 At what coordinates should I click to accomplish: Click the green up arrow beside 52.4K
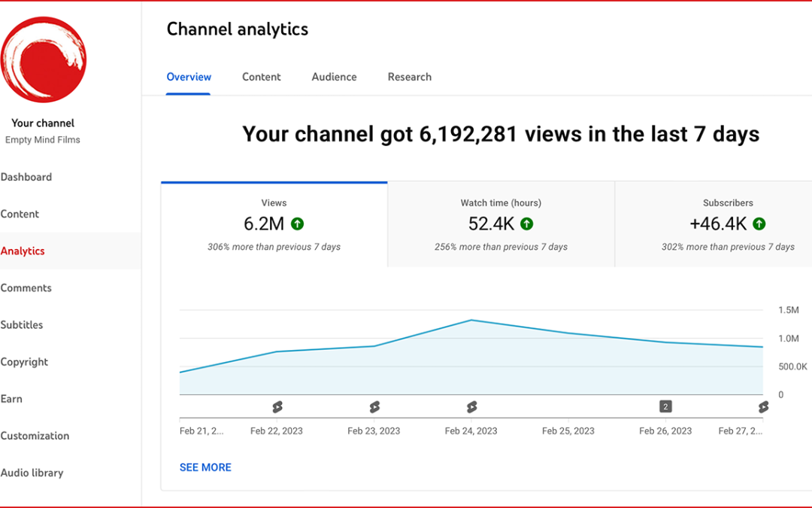tap(526, 224)
